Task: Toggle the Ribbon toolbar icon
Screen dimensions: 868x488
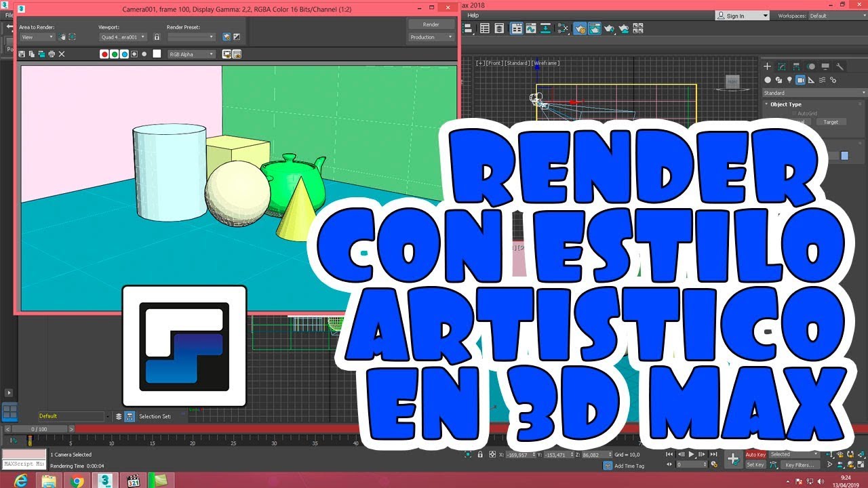Action: (x=517, y=28)
